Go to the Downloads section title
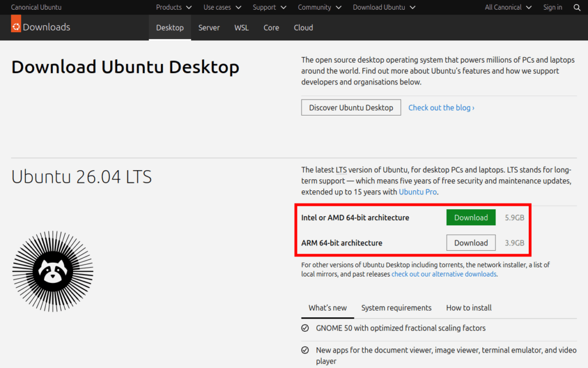This screenshot has height=368, width=588. pyautogui.click(x=47, y=27)
